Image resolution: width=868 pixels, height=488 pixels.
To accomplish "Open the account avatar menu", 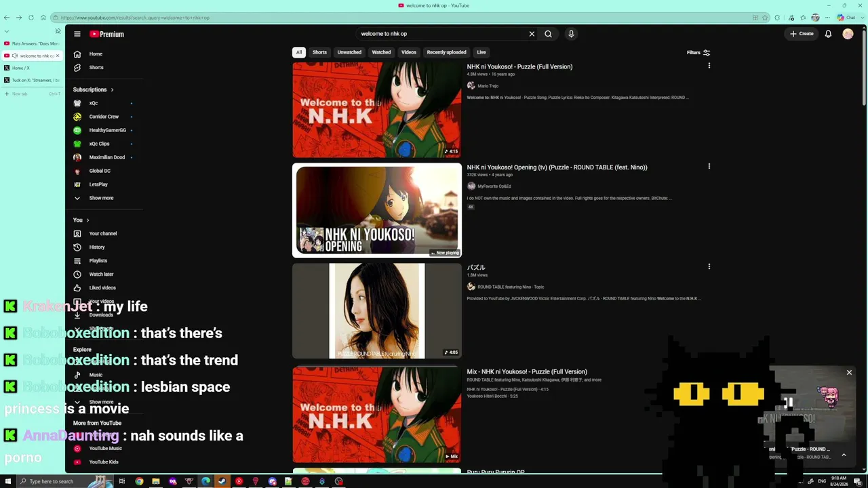I will pyautogui.click(x=848, y=34).
